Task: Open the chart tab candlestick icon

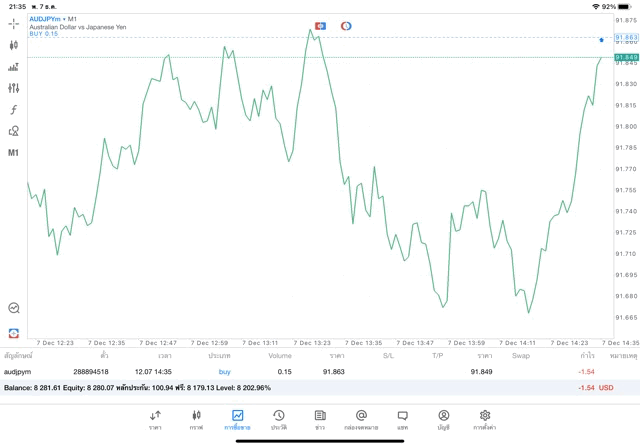Action: click(196, 420)
